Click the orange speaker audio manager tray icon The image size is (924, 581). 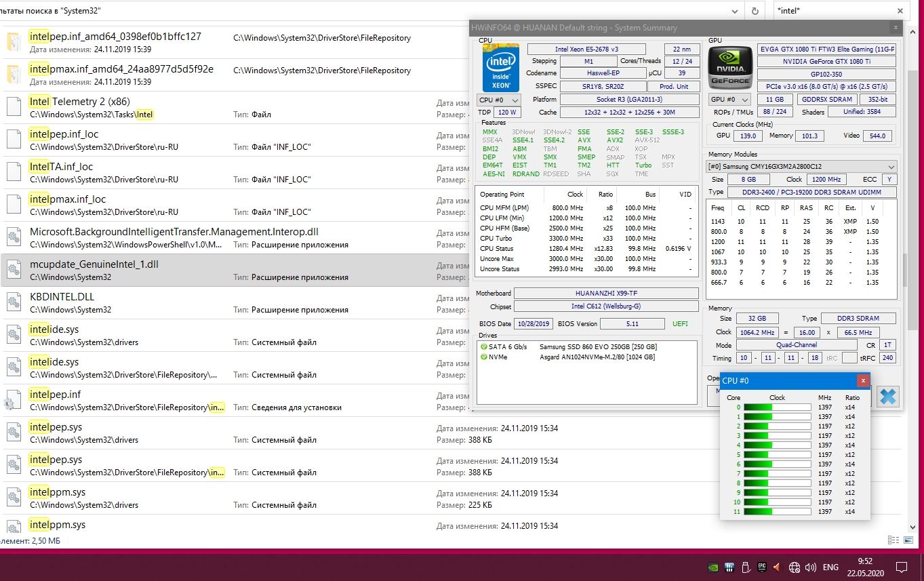778,567
